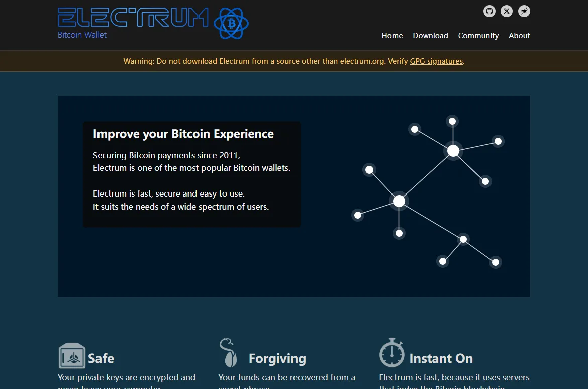
Task: Follow the GPG signatures link
Action: (437, 61)
